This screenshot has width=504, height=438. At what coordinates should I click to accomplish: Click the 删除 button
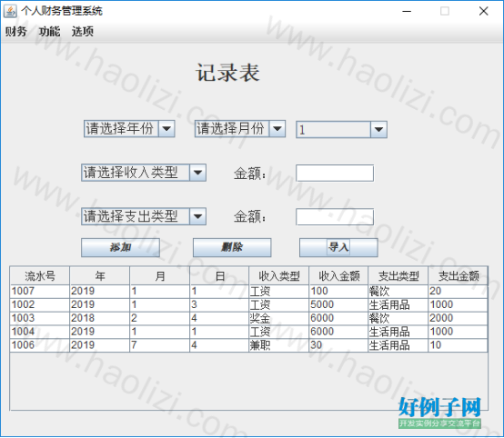coord(232,247)
